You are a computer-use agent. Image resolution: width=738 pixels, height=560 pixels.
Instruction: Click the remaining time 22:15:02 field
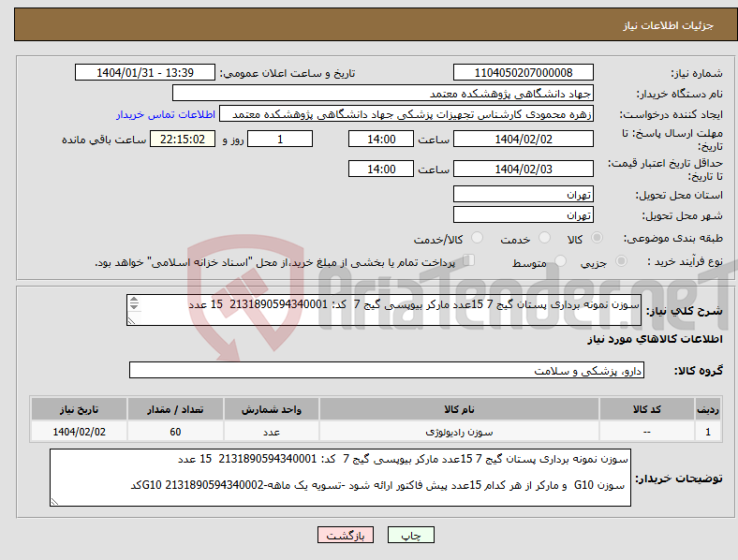tap(183, 139)
